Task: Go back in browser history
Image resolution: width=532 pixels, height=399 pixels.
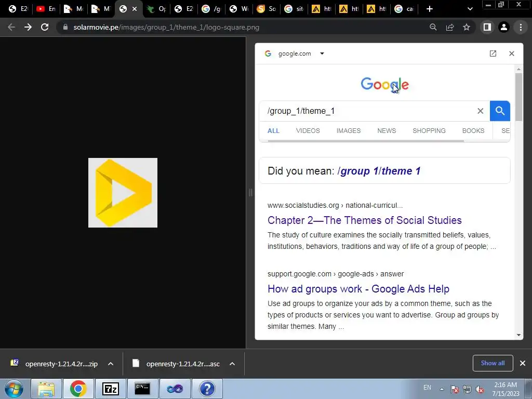Action: 11,27
